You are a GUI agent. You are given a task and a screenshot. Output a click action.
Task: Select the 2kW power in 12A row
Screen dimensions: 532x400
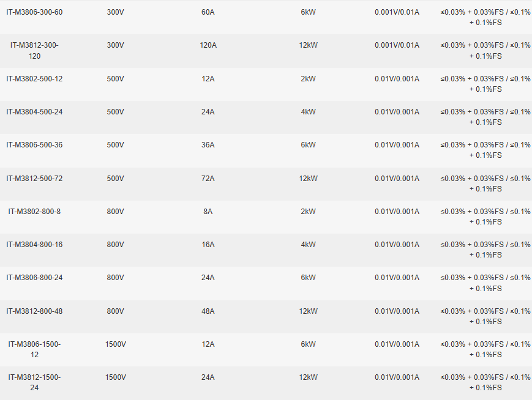pyautogui.click(x=308, y=79)
